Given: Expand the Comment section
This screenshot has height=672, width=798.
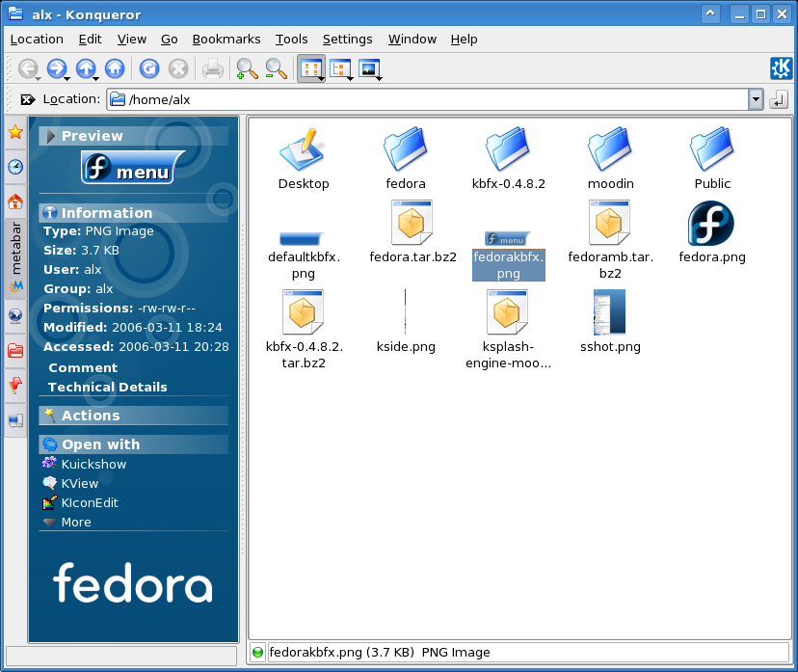Looking at the screenshot, I should (83, 367).
